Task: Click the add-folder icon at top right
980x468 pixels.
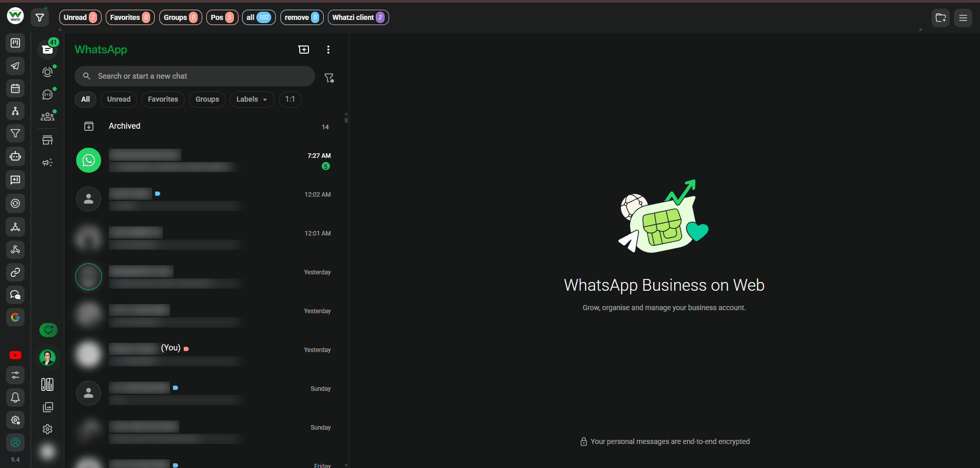Action: tap(941, 18)
